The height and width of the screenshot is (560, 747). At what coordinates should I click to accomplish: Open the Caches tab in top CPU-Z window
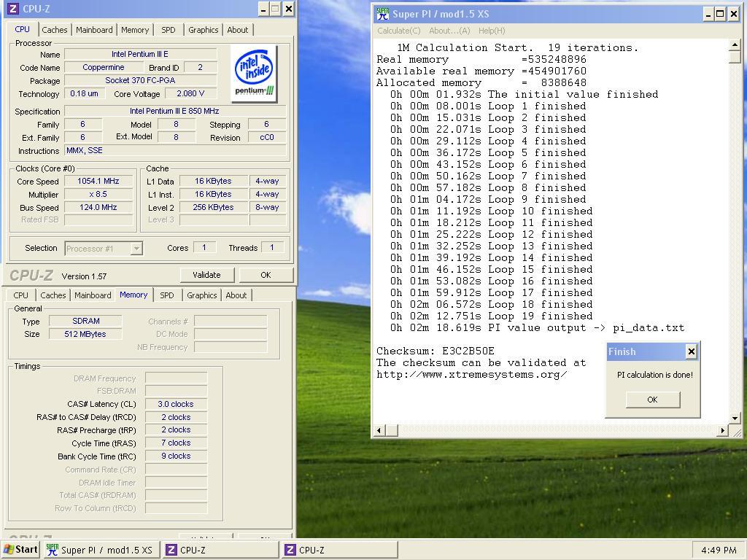pos(55,29)
